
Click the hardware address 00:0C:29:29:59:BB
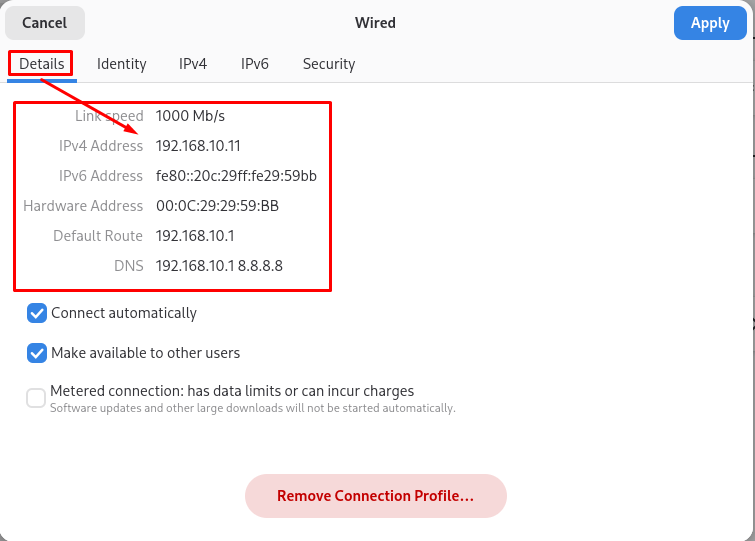pyautogui.click(x=217, y=206)
